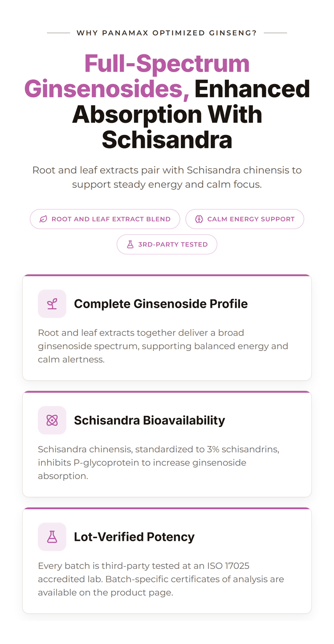Click the atom icon beside Schisandra Bioavailability
Screen dimensions: 334x644
(52, 420)
